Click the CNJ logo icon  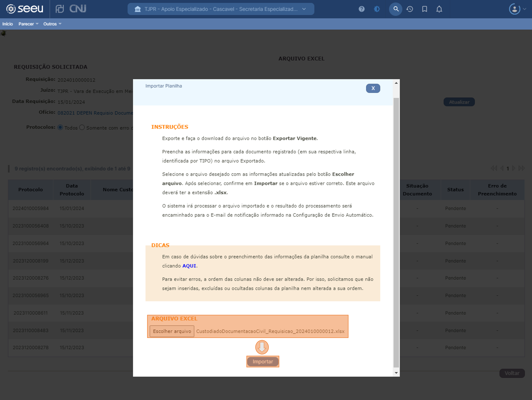click(x=78, y=9)
